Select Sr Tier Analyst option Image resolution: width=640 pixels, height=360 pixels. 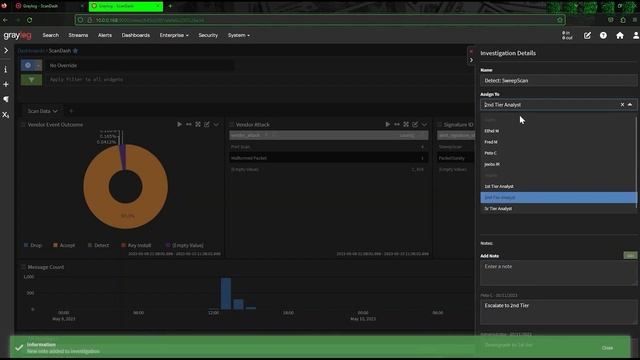(x=558, y=209)
